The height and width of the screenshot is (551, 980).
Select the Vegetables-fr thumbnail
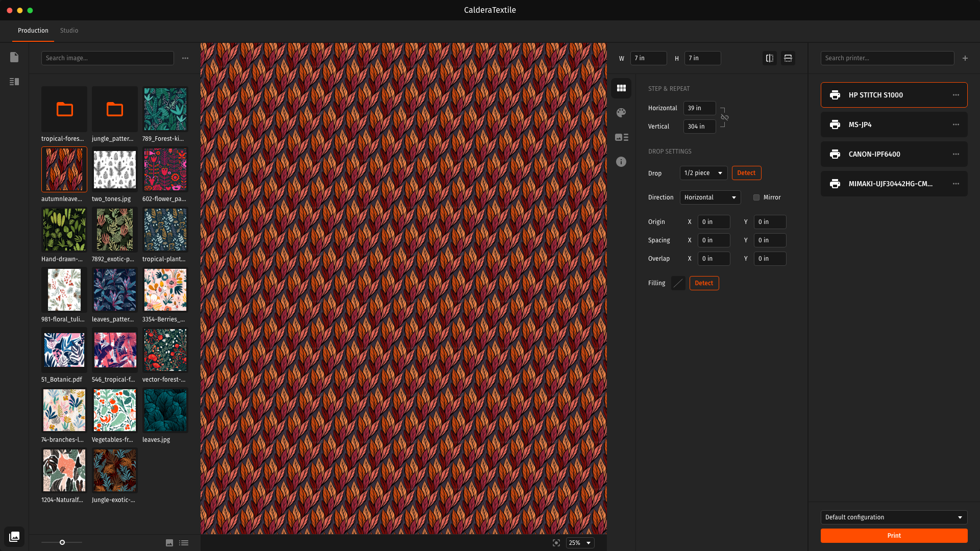coord(115,410)
